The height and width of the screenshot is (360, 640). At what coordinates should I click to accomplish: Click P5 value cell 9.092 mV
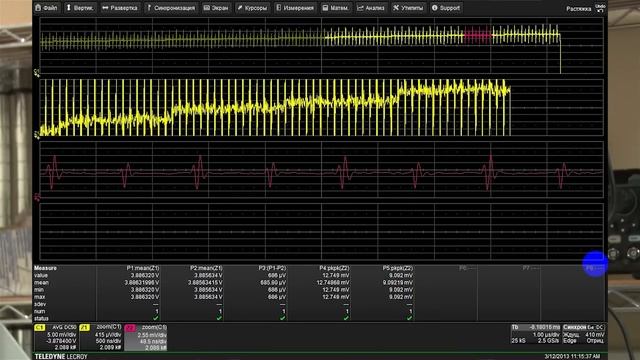point(401,276)
